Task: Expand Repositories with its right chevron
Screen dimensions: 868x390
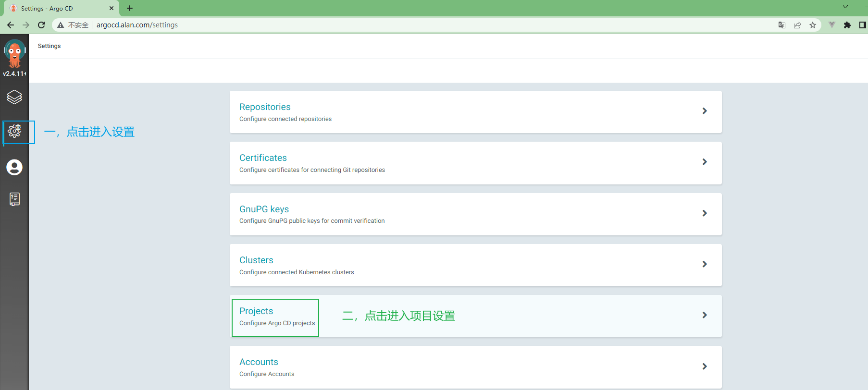Action: point(705,111)
